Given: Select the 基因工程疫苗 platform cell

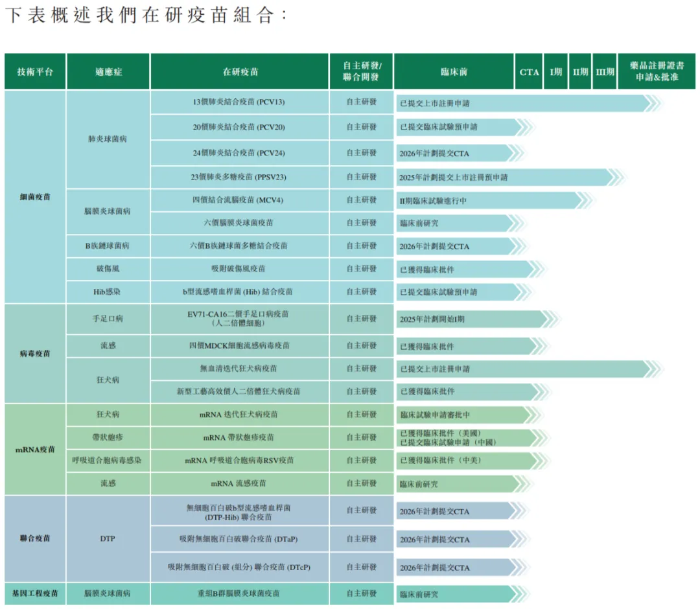Looking at the screenshot, I should [35, 593].
